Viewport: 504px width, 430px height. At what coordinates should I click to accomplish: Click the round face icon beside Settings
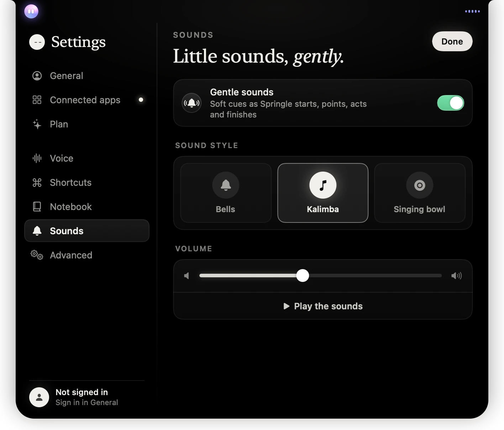[37, 42]
